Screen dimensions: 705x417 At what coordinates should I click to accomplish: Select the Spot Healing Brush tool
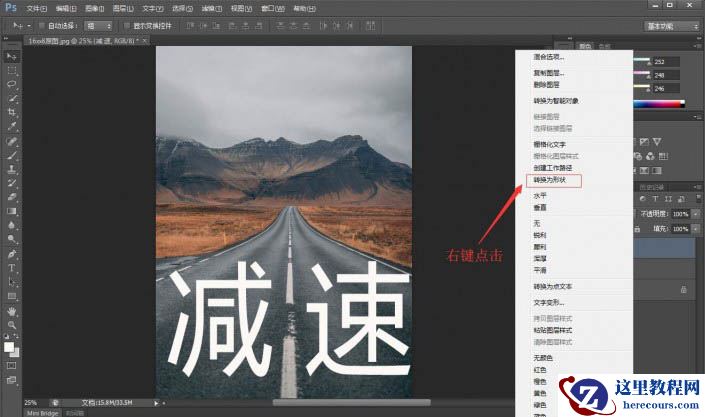12,141
